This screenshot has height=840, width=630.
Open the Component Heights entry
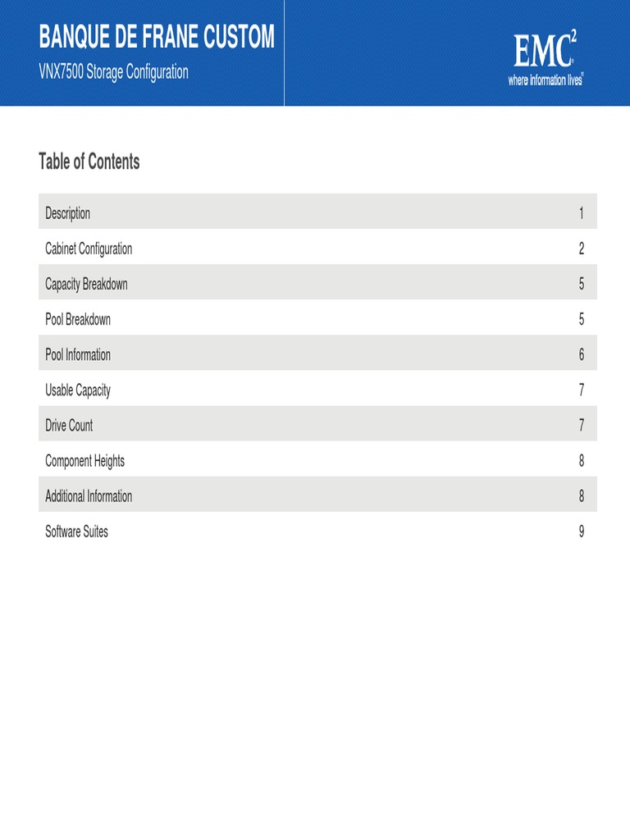[x=317, y=459]
